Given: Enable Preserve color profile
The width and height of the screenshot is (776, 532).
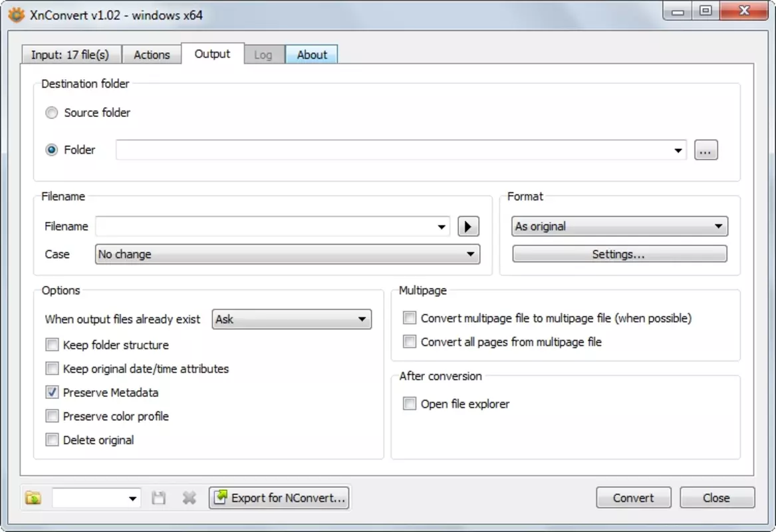Looking at the screenshot, I should pos(52,416).
